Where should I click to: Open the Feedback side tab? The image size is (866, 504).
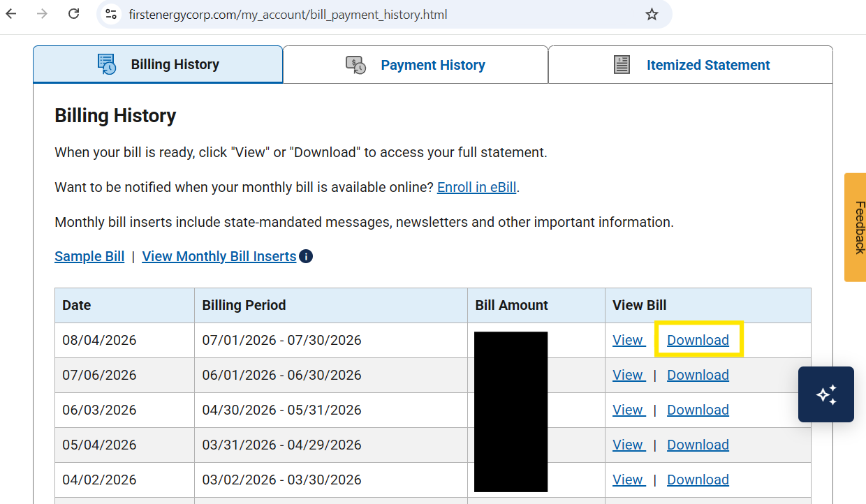point(856,228)
